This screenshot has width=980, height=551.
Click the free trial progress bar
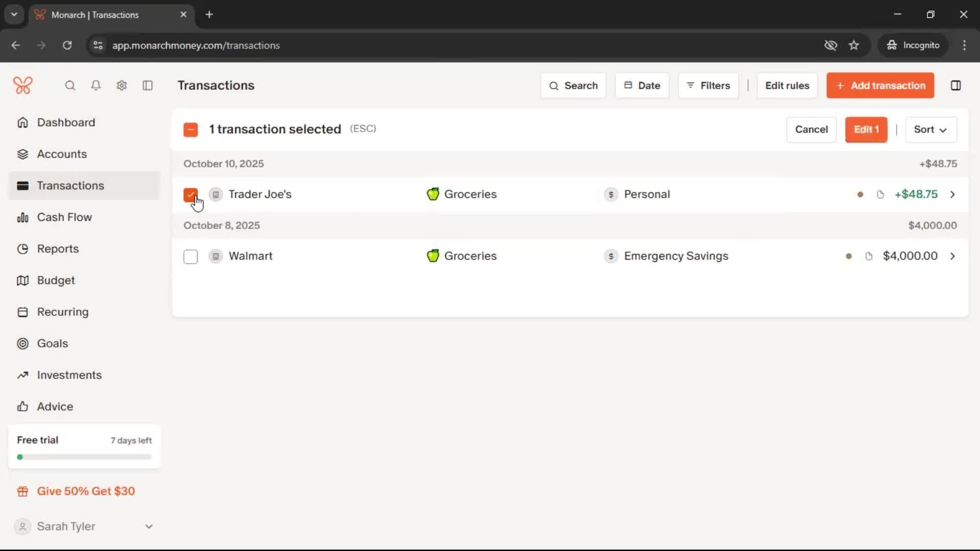tap(84, 457)
